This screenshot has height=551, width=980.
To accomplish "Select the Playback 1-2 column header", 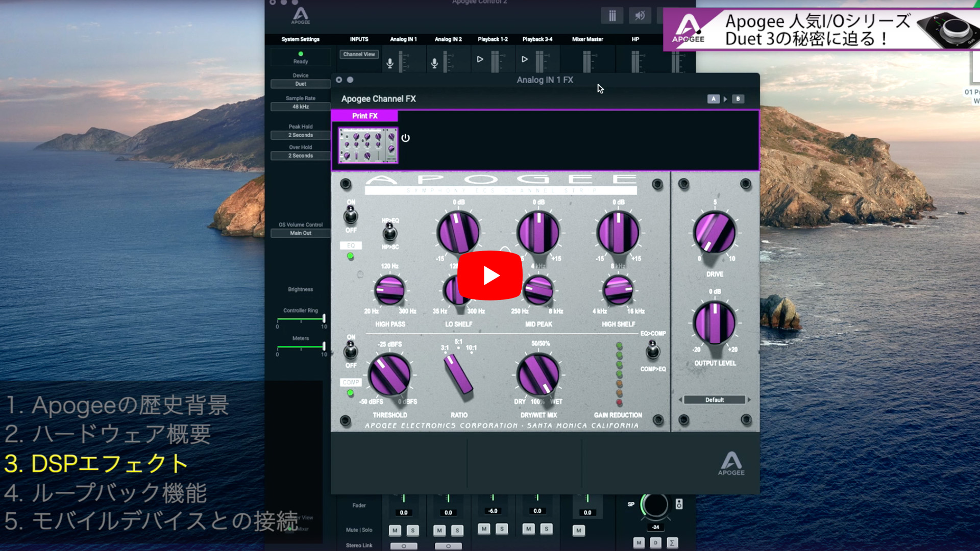I will 493,39.
